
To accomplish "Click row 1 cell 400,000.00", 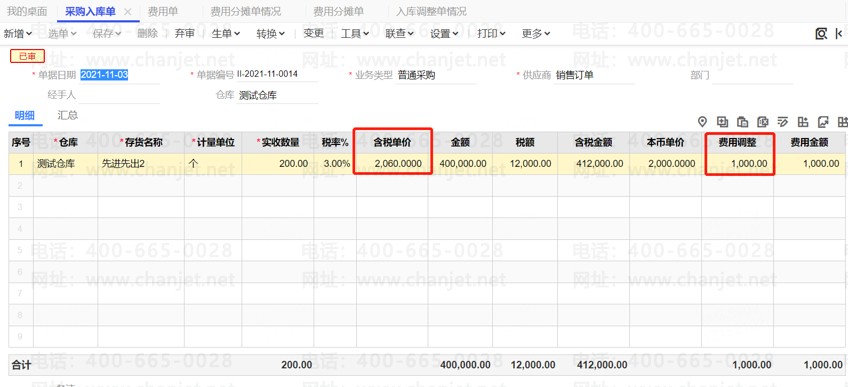I will (x=460, y=164).
